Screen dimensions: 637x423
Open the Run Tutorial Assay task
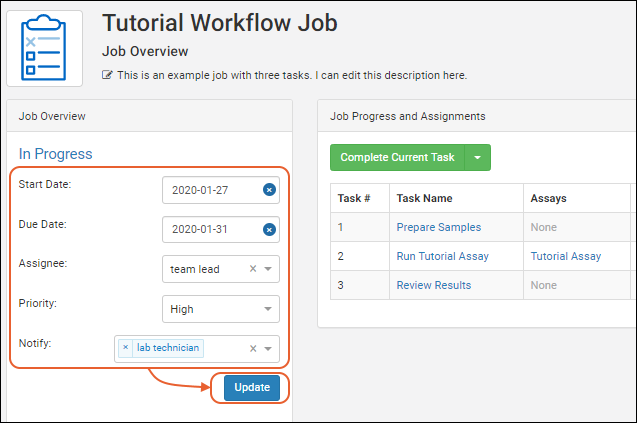click(442, 256)
